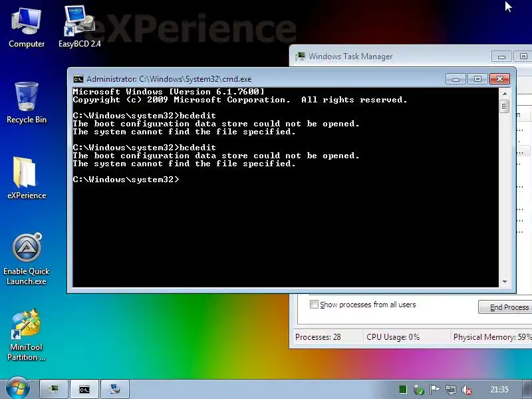Minimize the cmd.exe window
532x399 pixels.
(x=456, y=79)
